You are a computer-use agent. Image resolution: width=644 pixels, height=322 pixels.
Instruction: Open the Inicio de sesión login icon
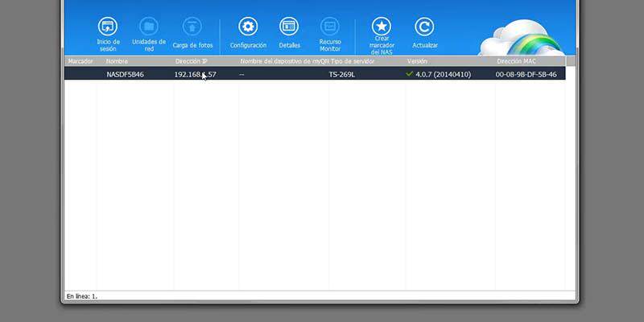[x=108, y=27]
